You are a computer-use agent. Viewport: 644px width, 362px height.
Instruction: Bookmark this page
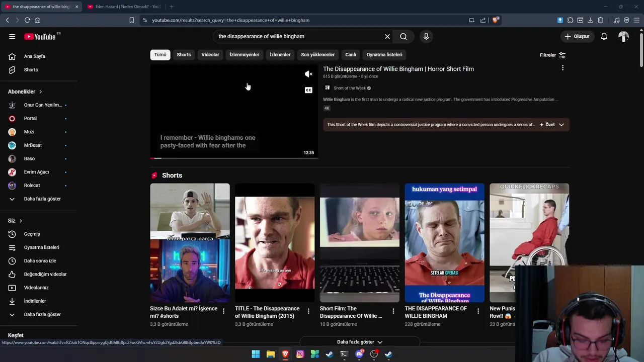(x=132, y=20)
